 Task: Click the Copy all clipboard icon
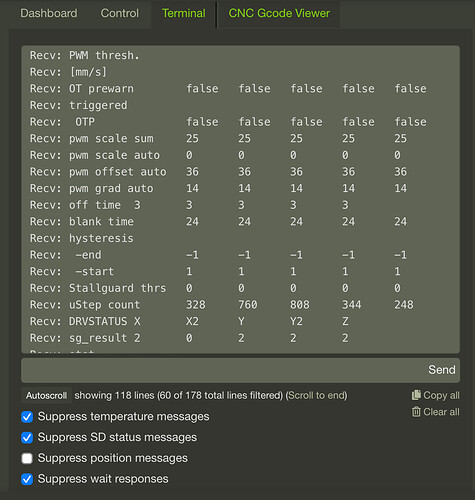click(x=416, y=395)
